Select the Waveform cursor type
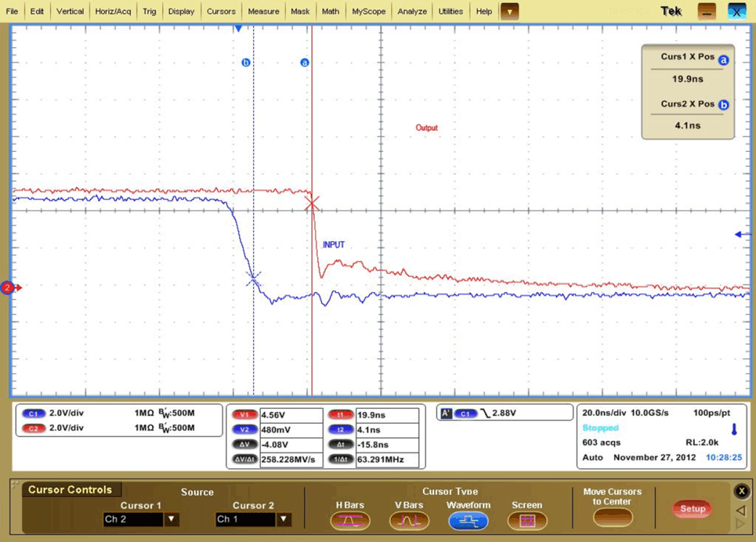The width and height of the screenshot is (756, 542). 468,519
